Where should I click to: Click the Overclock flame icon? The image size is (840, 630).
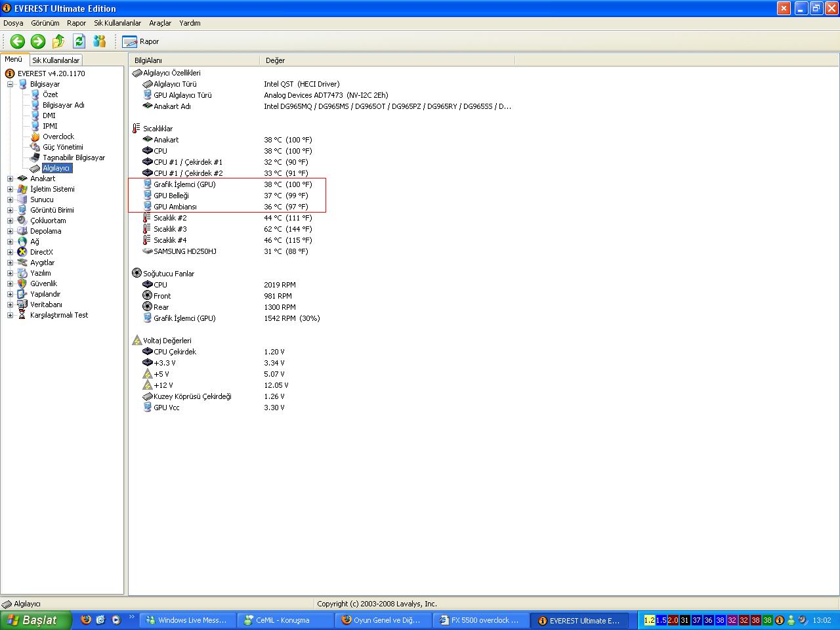pos(35,136)
